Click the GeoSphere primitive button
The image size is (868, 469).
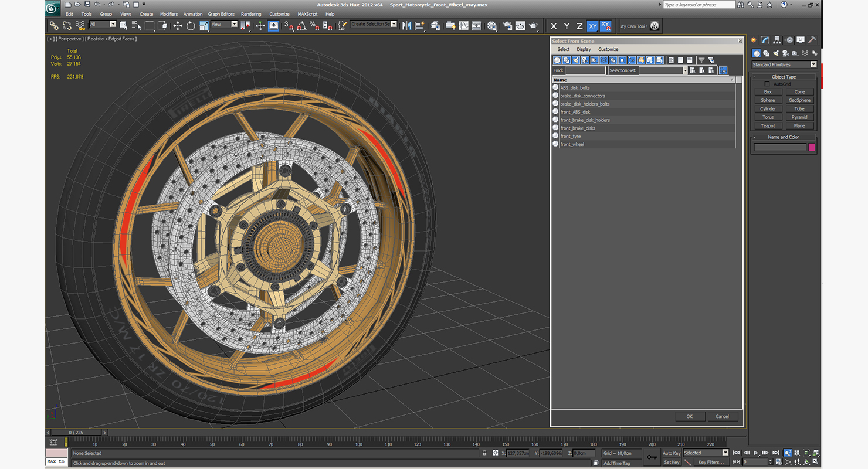click(x=799, y=100)
